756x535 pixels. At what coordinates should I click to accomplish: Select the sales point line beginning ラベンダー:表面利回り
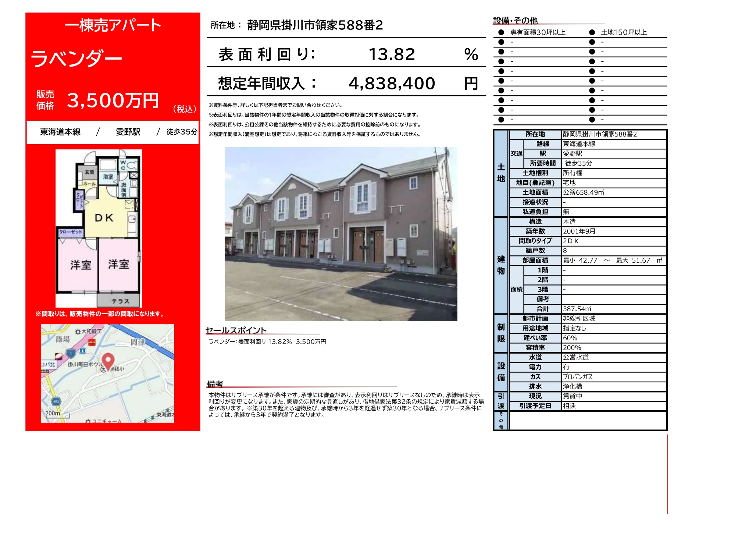pos(267,341)
